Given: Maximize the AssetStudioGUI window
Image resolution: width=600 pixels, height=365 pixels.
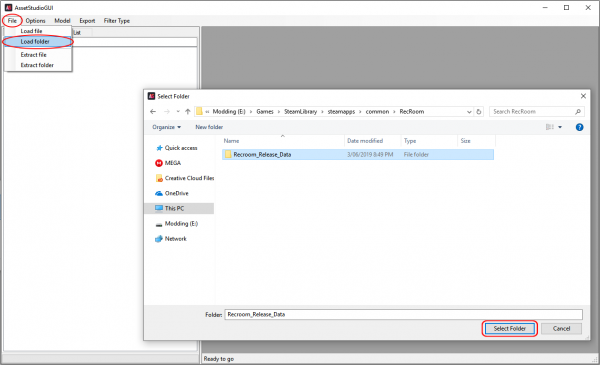Looking at the screenshot, I should [567, 8].
